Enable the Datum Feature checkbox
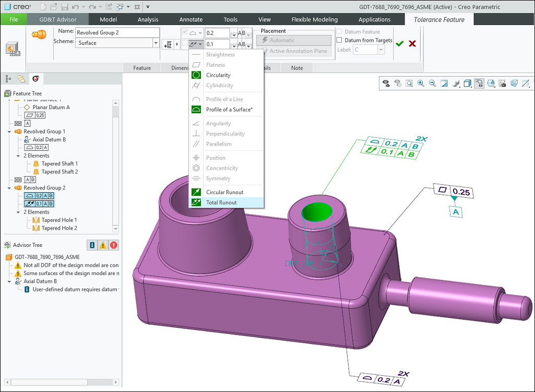This screenshot has height=392, width=535. 339,32
